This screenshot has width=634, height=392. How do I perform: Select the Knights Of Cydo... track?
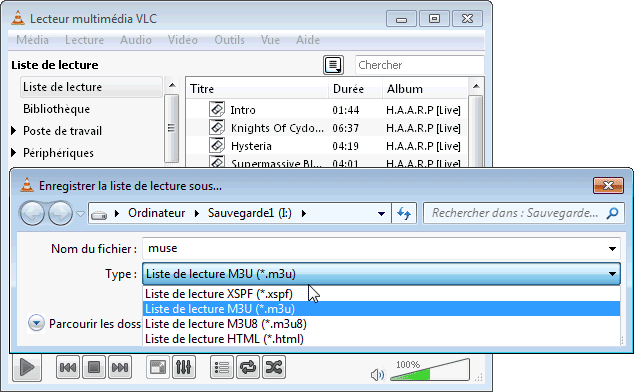point(327,128)
